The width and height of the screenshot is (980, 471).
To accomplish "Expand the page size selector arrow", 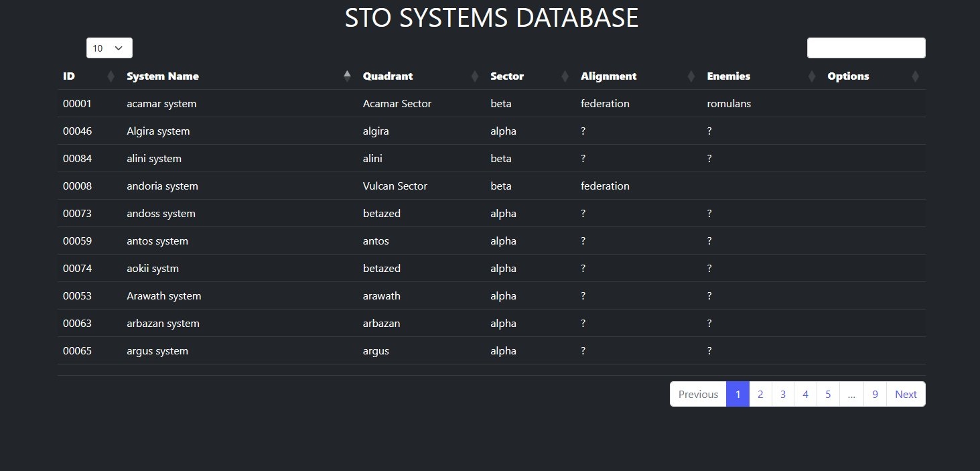I will pos(119,48).
